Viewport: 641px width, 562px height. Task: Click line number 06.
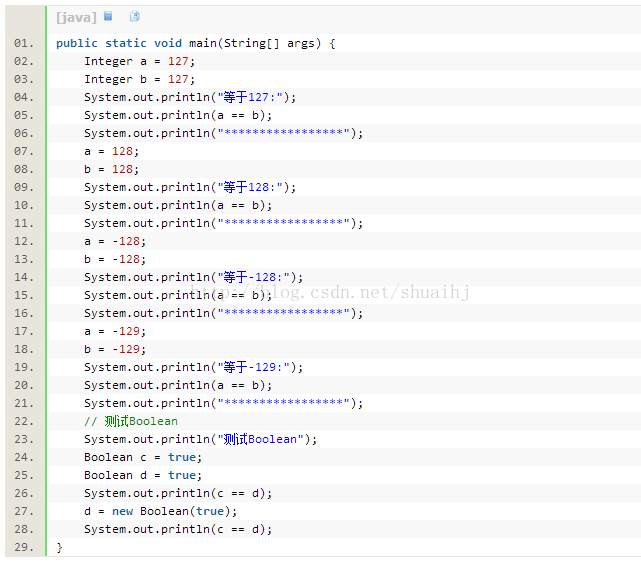pos(24,133)
